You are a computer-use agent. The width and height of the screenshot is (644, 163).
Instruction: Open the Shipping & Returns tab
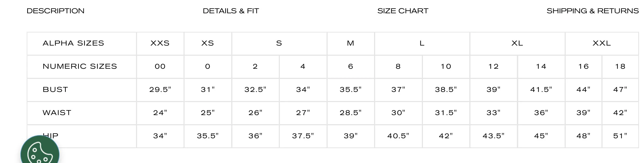point(593,11)
